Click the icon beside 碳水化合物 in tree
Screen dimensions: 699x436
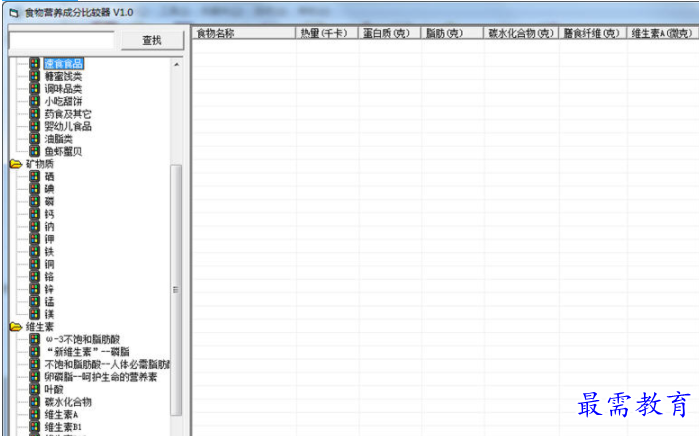coord(35,401)
